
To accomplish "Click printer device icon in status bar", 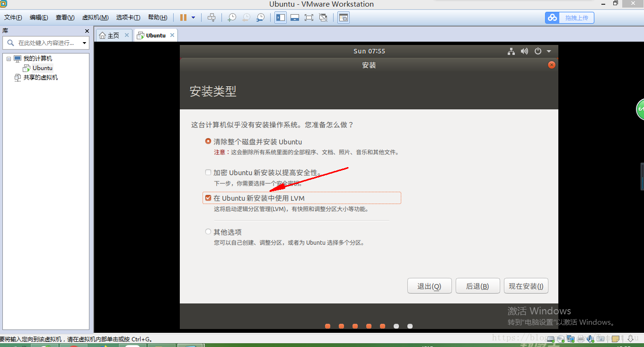I will (x=581, y=339).
